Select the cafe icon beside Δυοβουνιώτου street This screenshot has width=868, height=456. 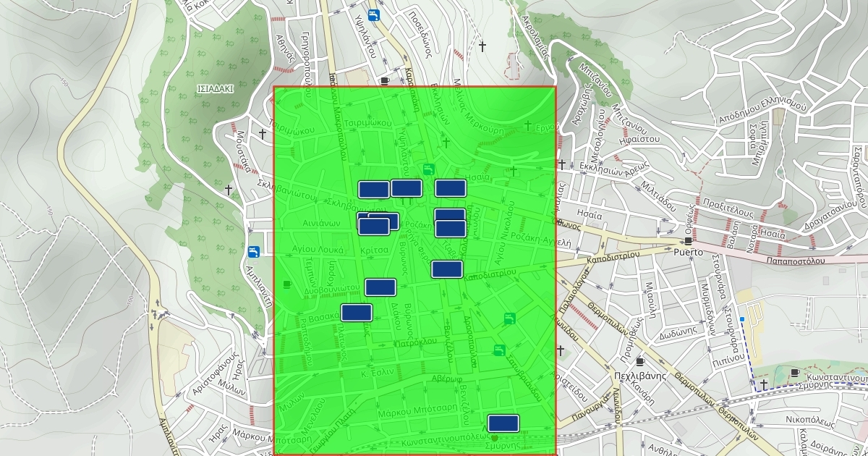[288, 284]
